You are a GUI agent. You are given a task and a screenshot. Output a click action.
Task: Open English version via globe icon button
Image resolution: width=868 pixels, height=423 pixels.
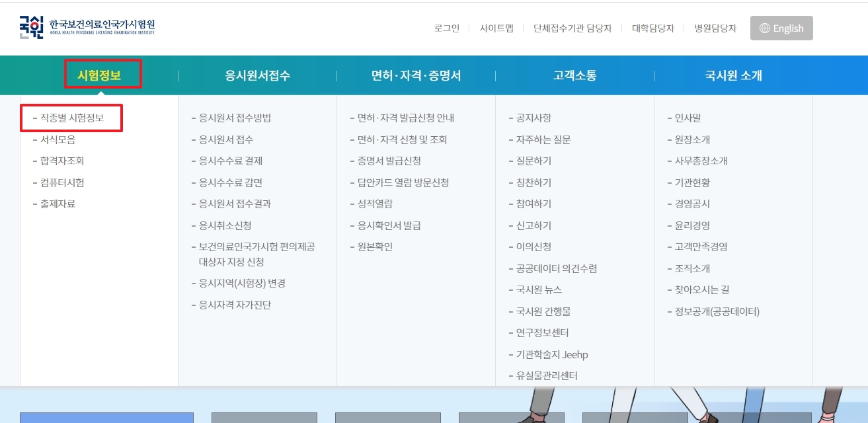tap(781, 28)
